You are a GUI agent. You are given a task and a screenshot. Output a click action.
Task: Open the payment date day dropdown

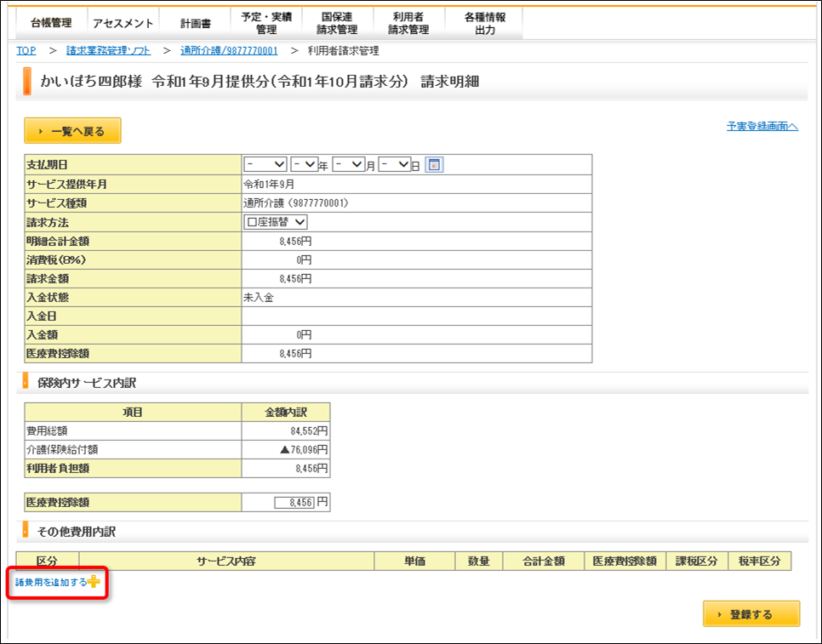(395, 164)
